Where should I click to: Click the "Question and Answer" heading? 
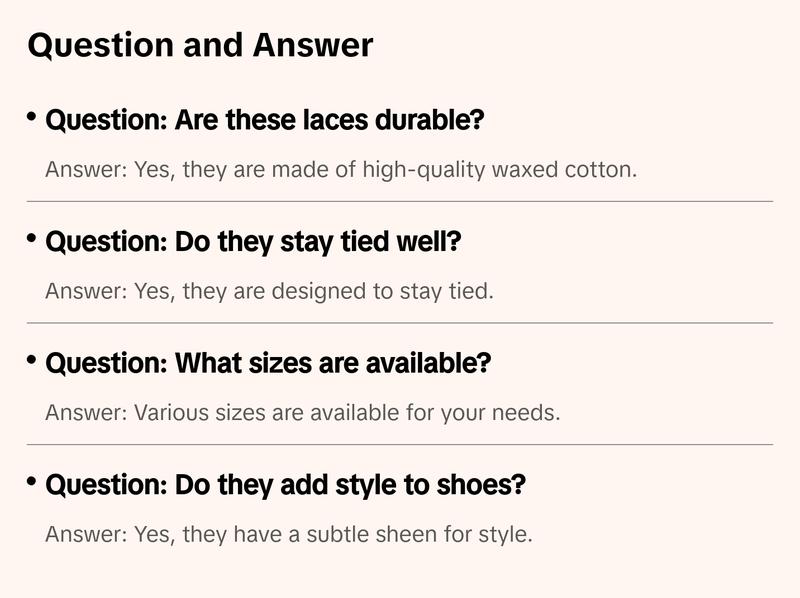(x=200, y=45)
